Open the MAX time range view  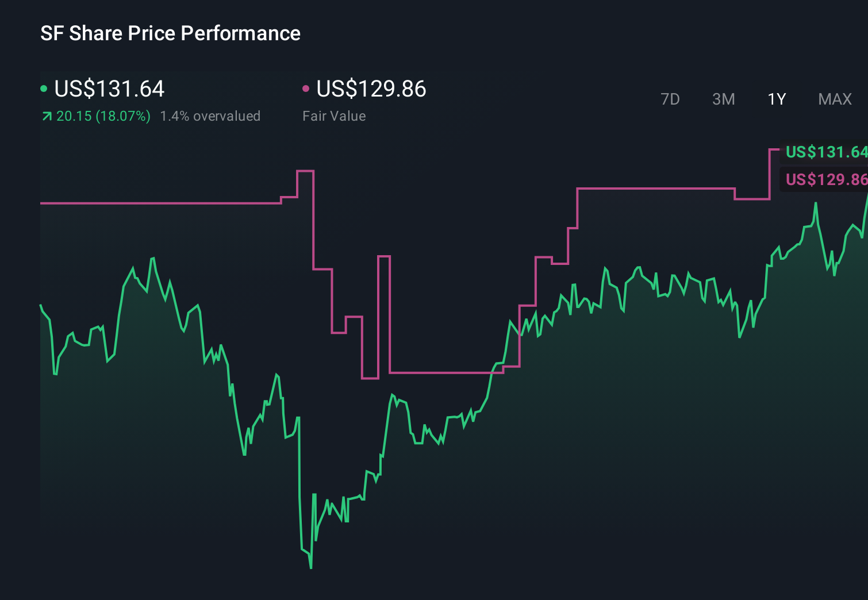click(x=834, y=99)
